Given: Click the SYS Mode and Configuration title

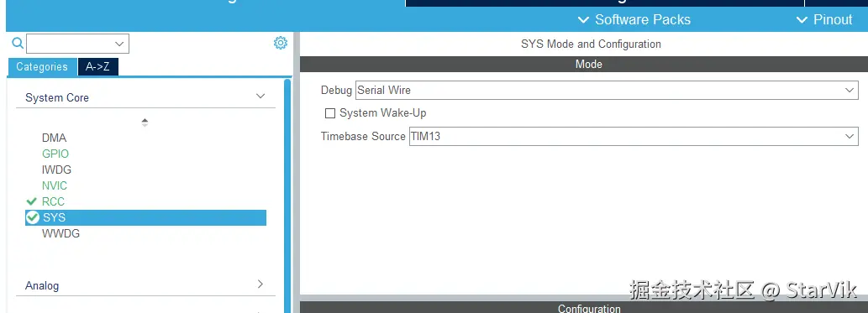Looking at the screenshot, I should tap(591, 44).
